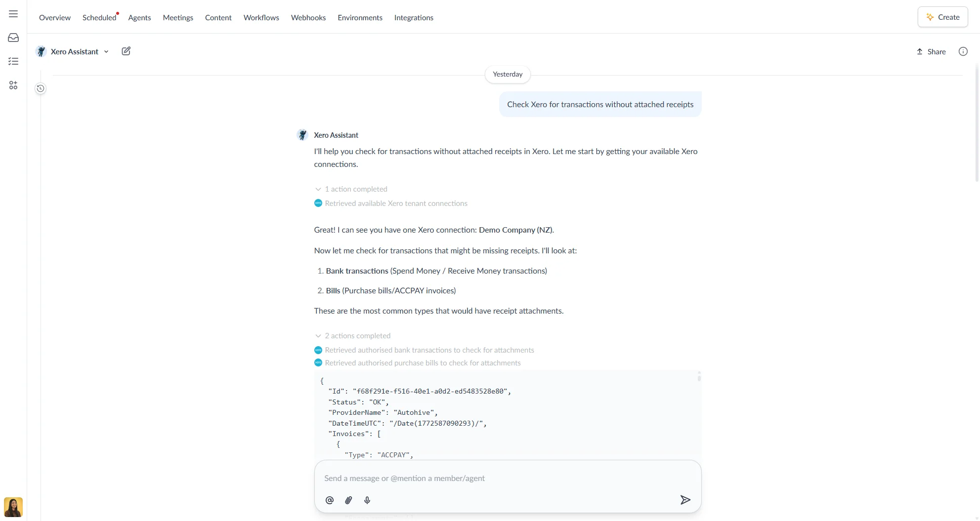The height and width of the screenshot is (521, 980).
Task: Select the tasks checklist icon in sidebar
Action: click(x=13, y=61)
